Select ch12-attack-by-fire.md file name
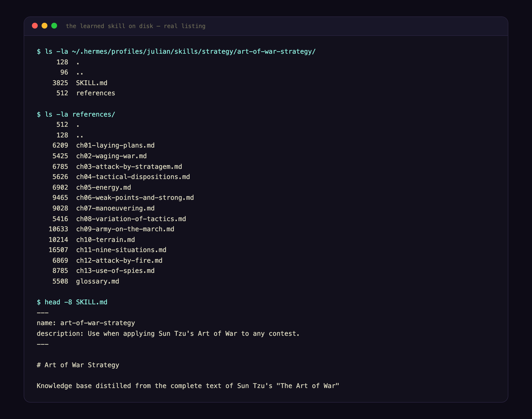532x419 pixels. pyautogui.click(x=119, y=261)
